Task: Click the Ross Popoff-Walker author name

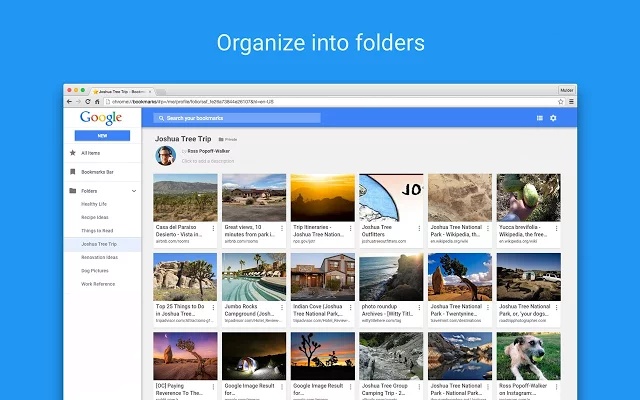Action: [x=209, y=151]
